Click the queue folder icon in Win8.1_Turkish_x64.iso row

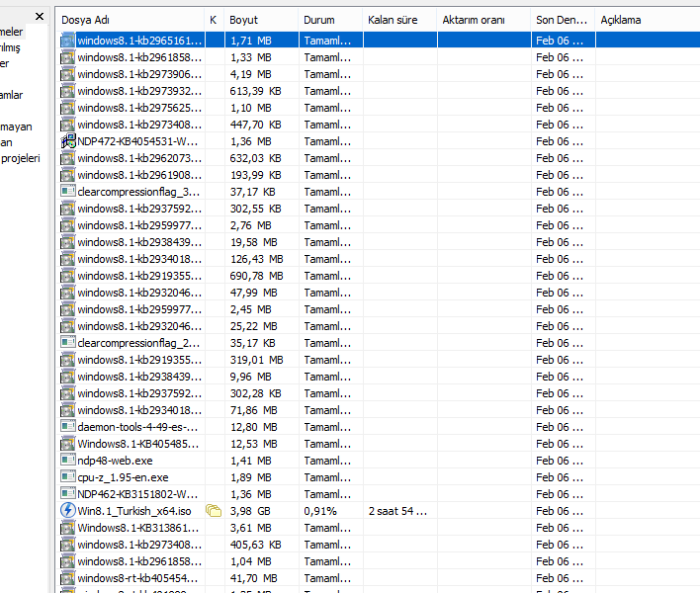214,510
